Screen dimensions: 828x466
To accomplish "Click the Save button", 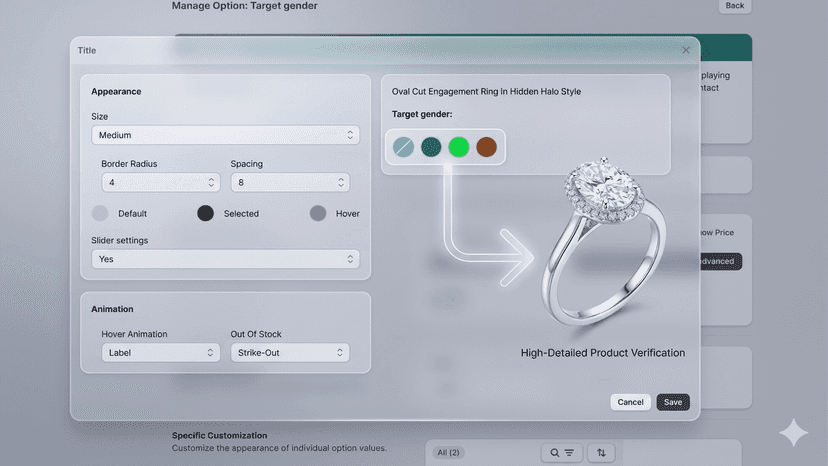I will coord(673,402).
